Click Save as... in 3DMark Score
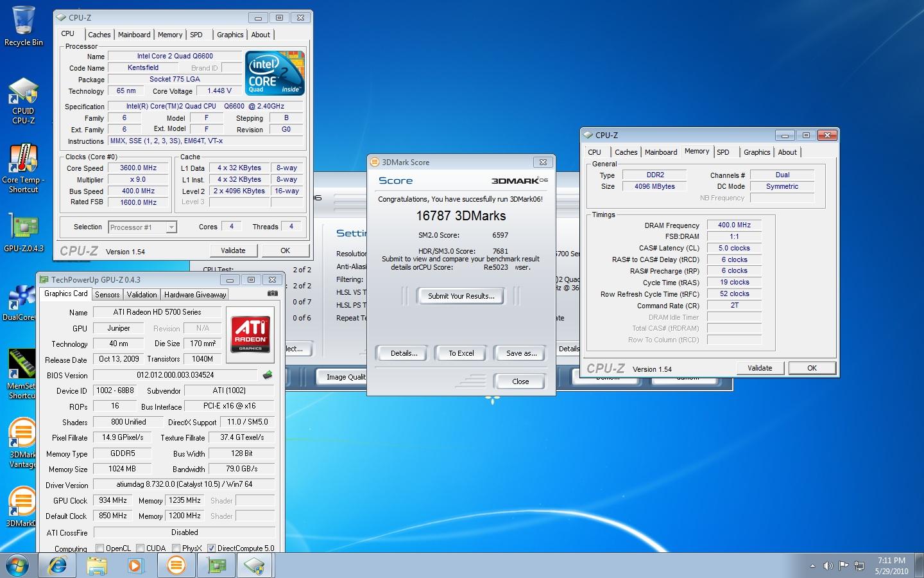924x578 pixels. (x=521, y=353)
